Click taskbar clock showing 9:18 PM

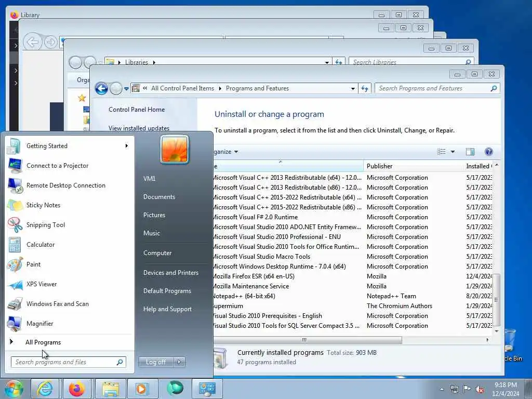tap(506, 389)
